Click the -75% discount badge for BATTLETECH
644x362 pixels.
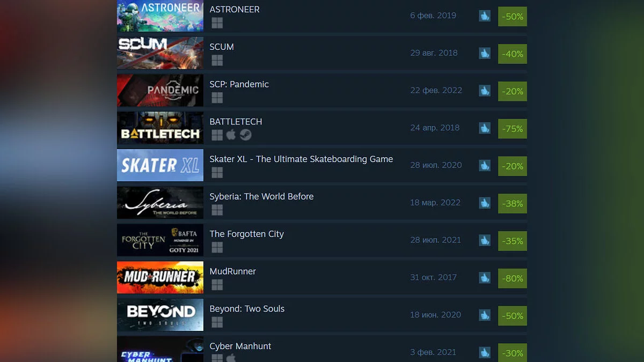pyautogui.click(x=513, y=129)
